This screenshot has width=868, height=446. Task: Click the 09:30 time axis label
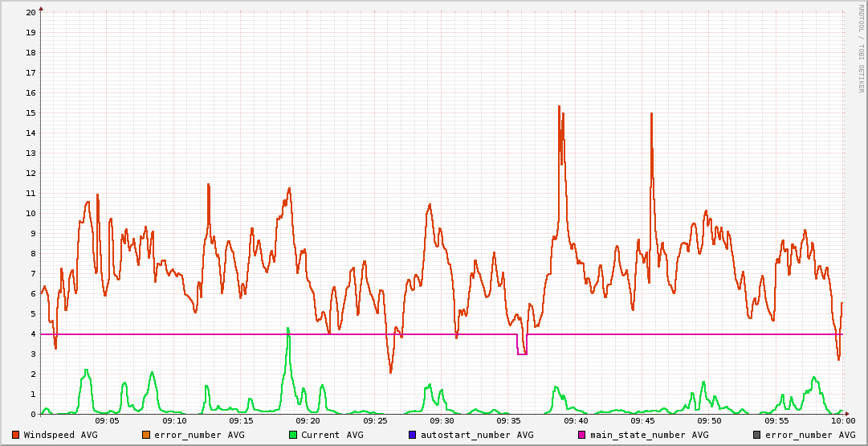(442, 420)
